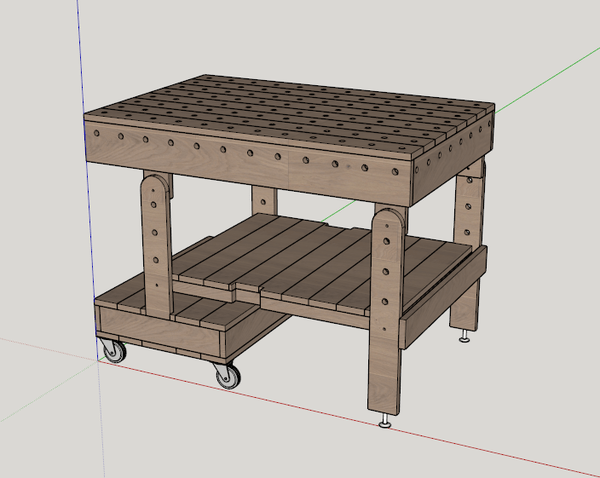This screenshot has width=600, height=478.
Task: Click the back-right workbench leg
Action: (467, 250)
